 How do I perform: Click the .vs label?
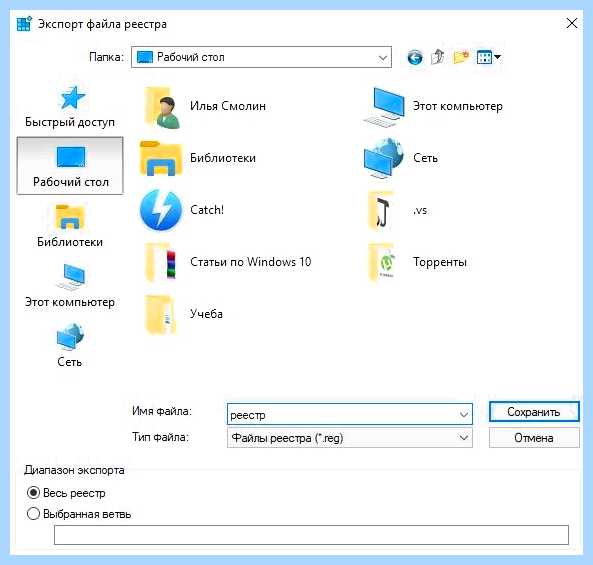(x=420, y=210)
